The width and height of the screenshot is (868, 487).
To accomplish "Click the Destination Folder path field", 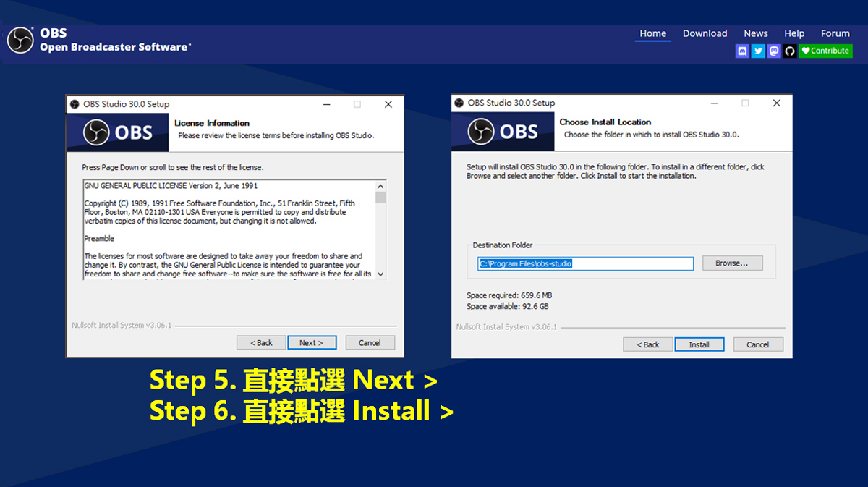I will point(585,263).
